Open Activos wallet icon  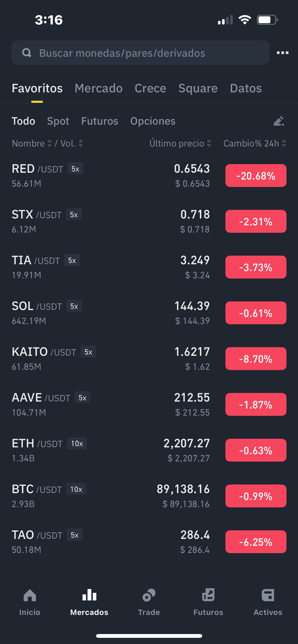tap(268, 595)
